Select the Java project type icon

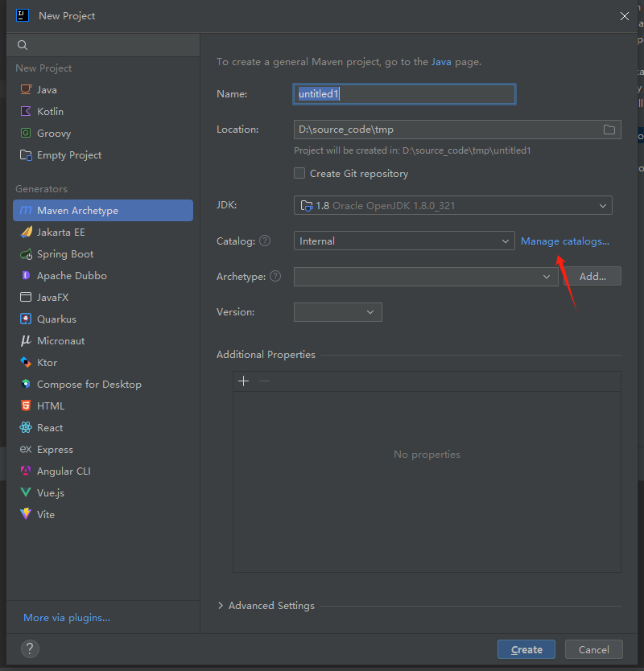click(26, 89)
